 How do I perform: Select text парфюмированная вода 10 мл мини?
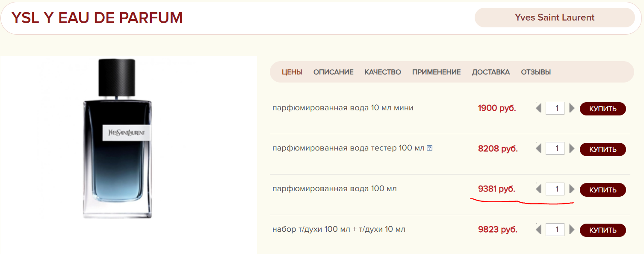pos(343,108)
